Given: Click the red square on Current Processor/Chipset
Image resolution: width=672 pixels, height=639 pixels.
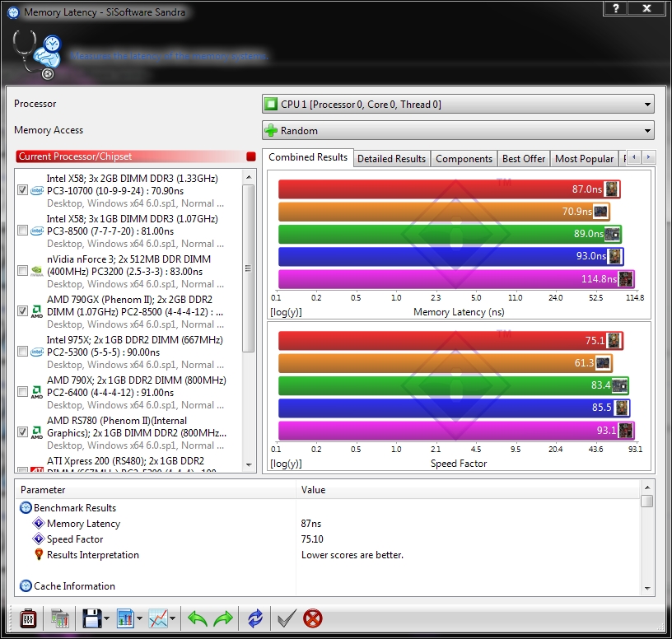Looking at the screenshot, I should click(x=251, y=156).
